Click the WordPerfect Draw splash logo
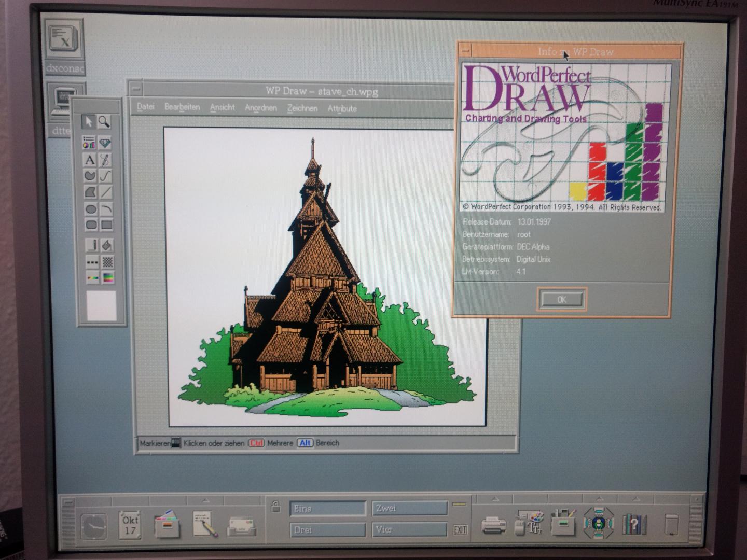This screenshot has width=747, height=560. pos(564,138)
